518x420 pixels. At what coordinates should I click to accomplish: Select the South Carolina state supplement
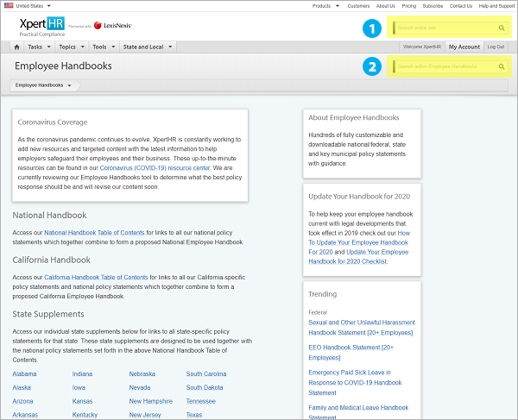point(206,374)
